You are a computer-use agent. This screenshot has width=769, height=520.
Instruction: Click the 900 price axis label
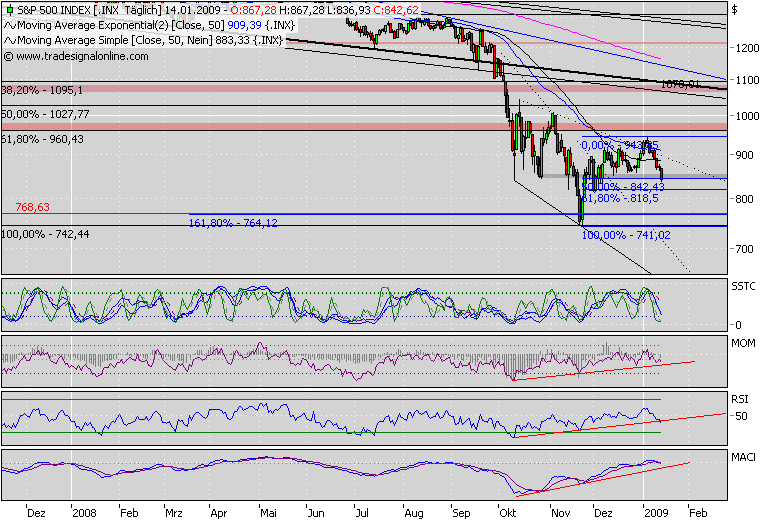pyautogui.click(x=744, y=155)
